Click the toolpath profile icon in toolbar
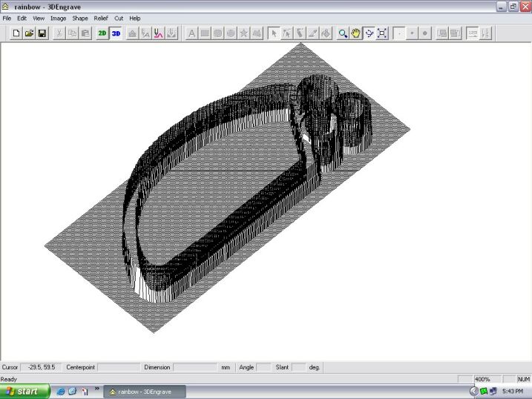 coord(158,33)
